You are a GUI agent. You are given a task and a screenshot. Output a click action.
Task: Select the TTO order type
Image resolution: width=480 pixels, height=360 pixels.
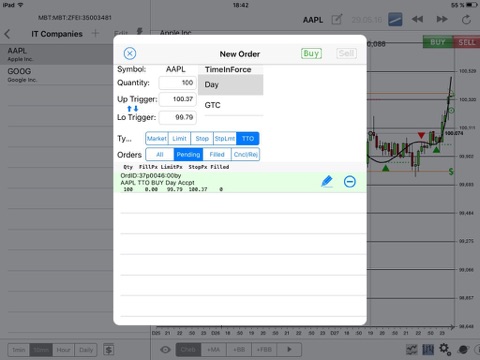coord(248,139)
